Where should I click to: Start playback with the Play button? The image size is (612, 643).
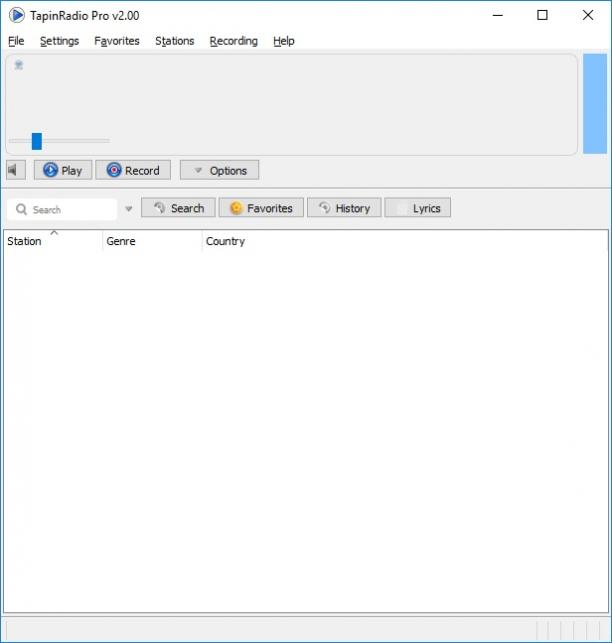point(63,170)
